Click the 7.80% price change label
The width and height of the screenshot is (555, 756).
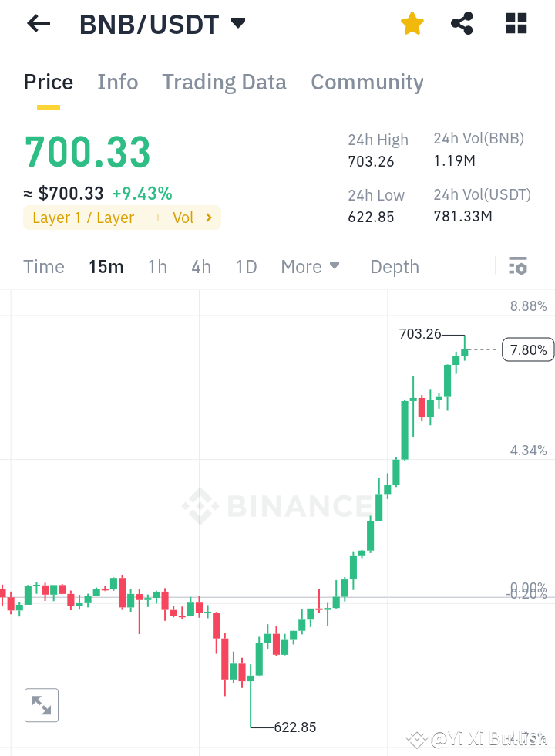(x=527, y=349)
